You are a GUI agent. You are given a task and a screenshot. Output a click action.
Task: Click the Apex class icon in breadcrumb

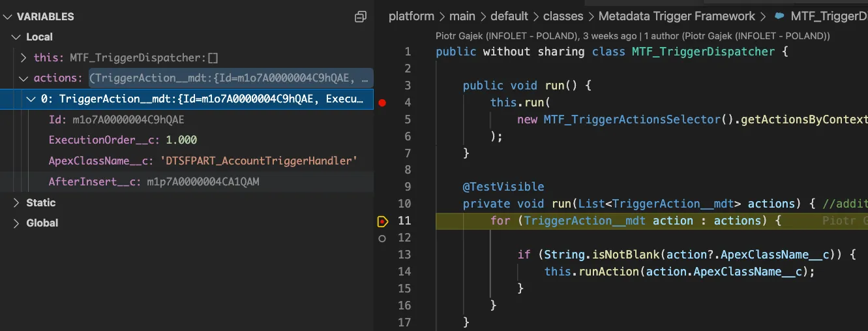(x=779, y=16)
